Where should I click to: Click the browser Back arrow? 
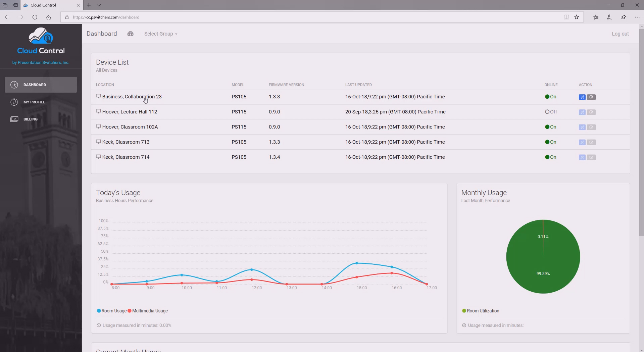pos(7,17)
